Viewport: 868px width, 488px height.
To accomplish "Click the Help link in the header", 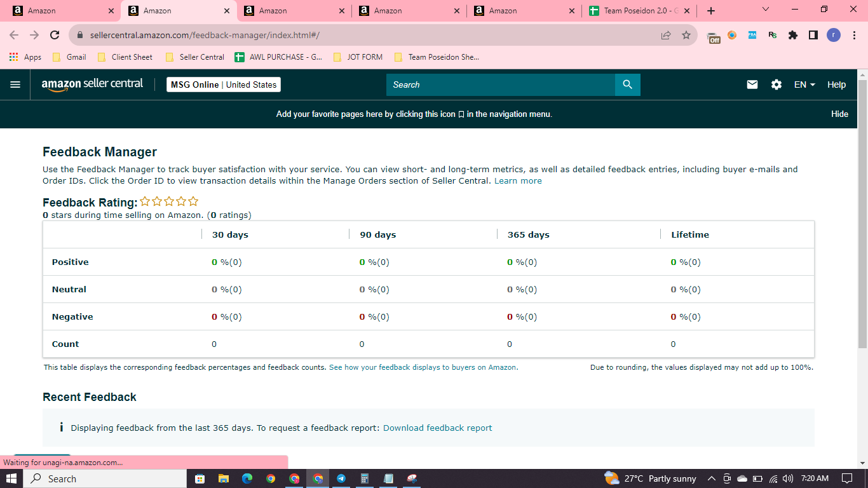I will pos(836,85).
